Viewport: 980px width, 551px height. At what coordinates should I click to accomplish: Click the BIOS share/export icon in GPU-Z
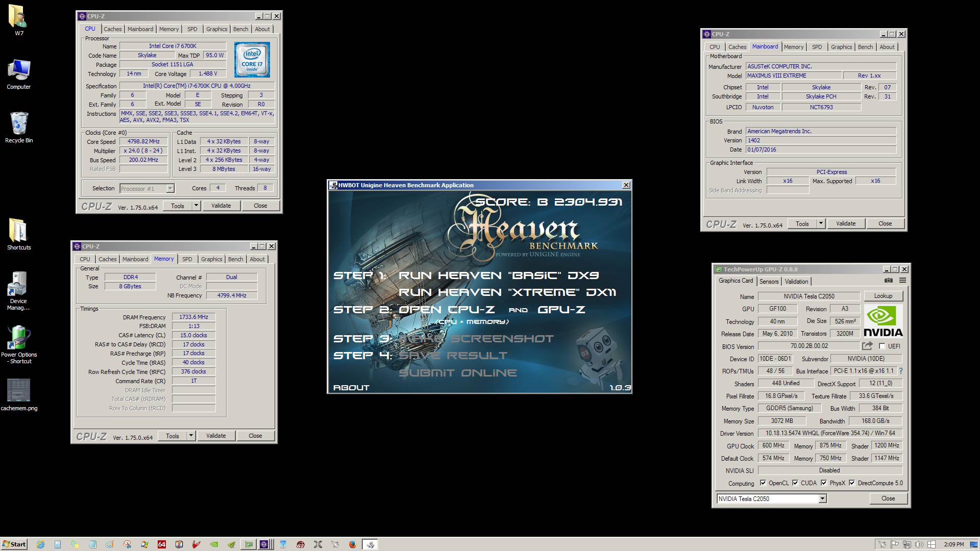pyautogui.click(x=867, y=346)
